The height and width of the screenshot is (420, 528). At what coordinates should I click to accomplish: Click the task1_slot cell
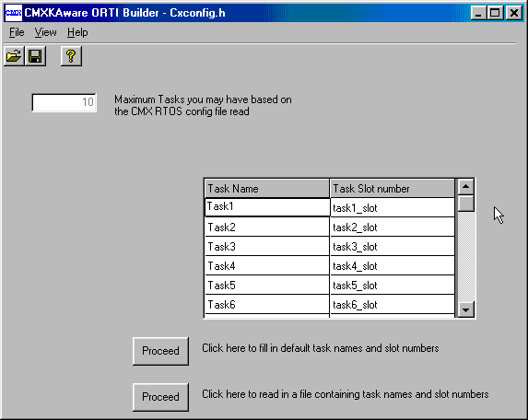[x=393, y=207]
